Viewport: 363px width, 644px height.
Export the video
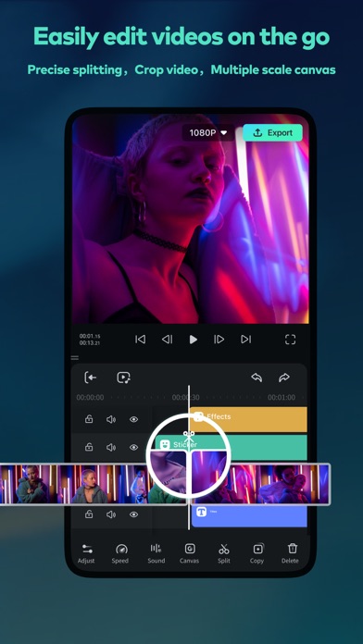(272, 132)
